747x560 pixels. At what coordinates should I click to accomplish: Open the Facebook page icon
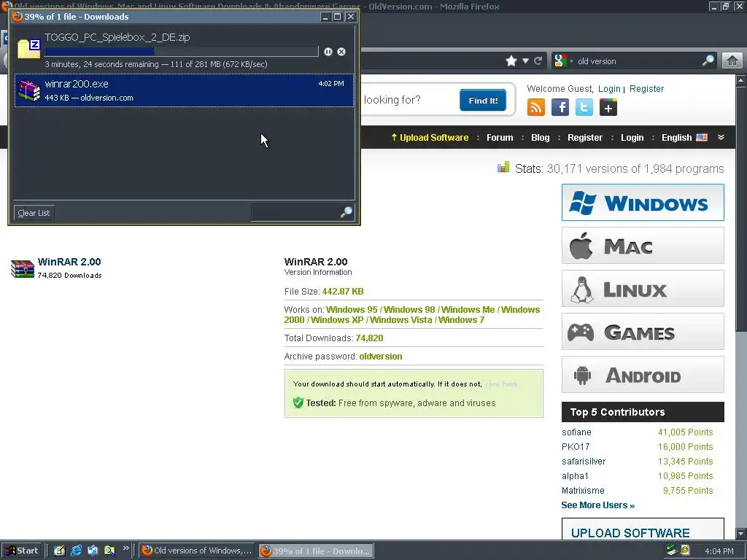click(x=560, y=107)
